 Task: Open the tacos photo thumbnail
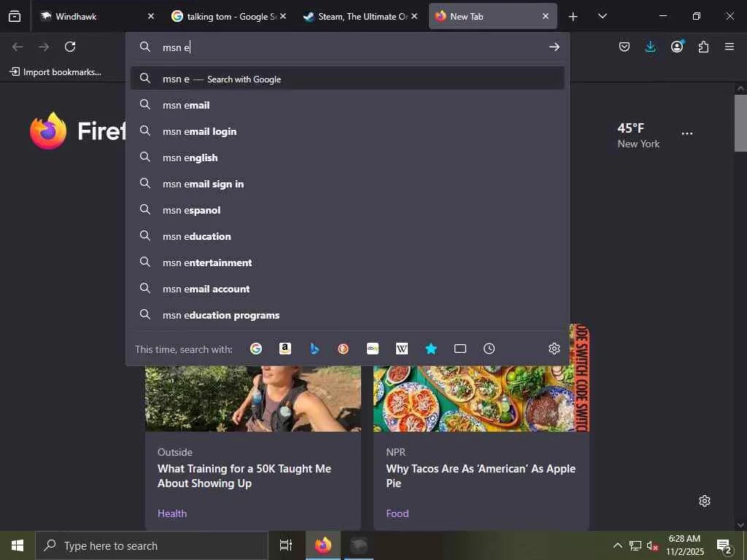pos(481,399)
